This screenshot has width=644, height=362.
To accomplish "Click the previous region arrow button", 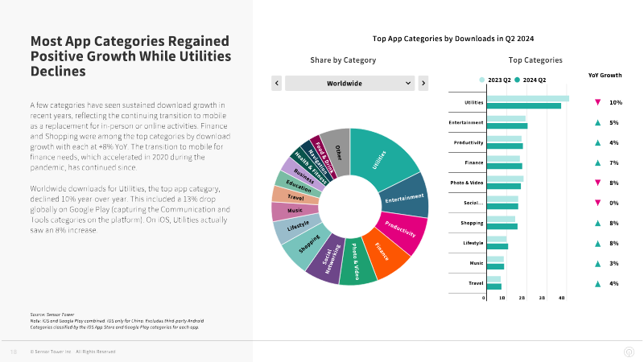I will (x=276, y=84).
